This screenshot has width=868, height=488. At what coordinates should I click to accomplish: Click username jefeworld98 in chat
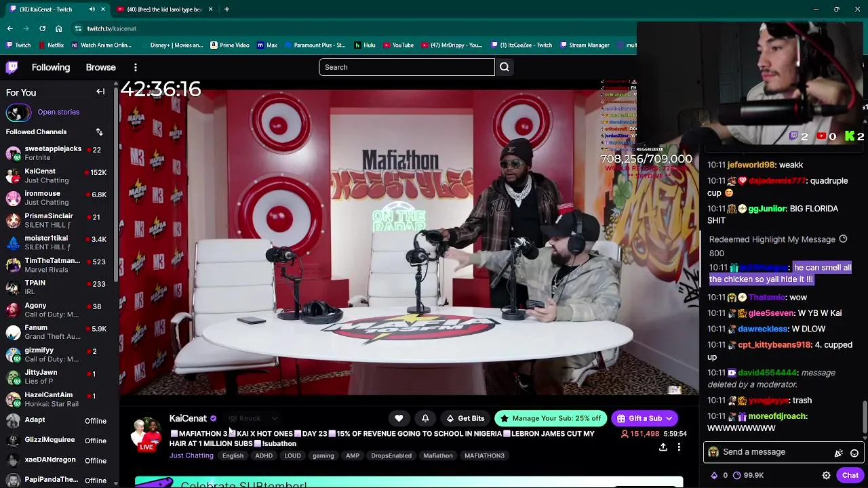coord(751,165)
